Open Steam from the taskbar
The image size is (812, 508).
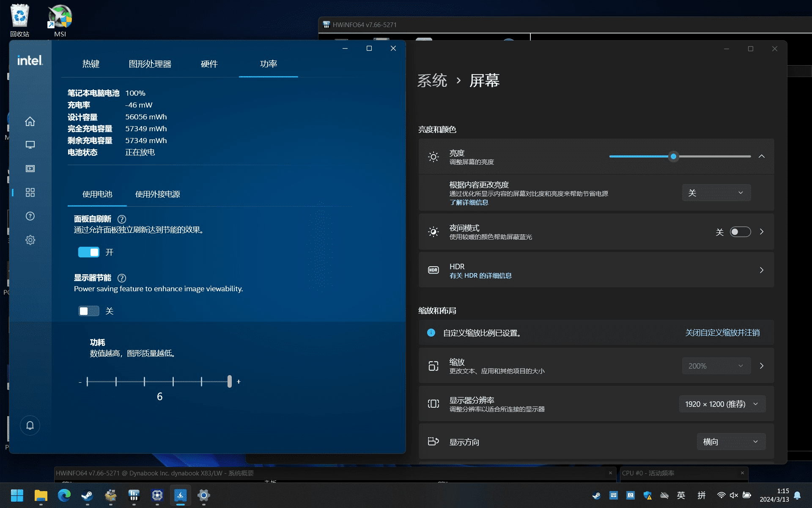[x=87, y=495]
